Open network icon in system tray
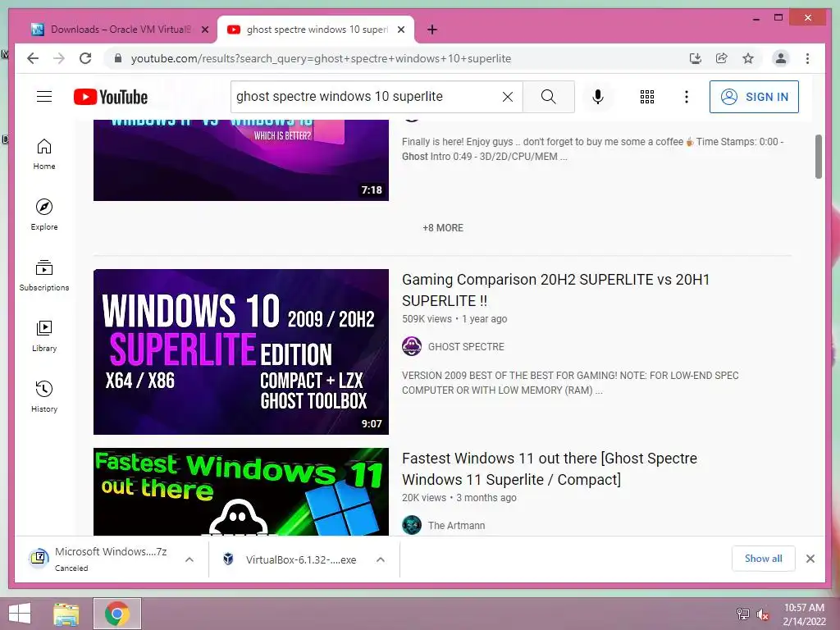840x630 pixels. tap(742, 614)
